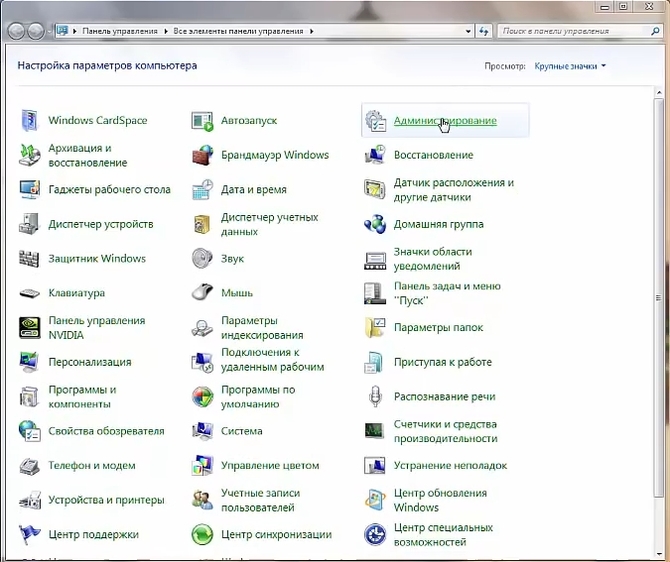Image resolution: width=670 pixels, height=562 pixels.
Task: Expand arrow after Все элементы панели управления
Action: tap(311, 31)
